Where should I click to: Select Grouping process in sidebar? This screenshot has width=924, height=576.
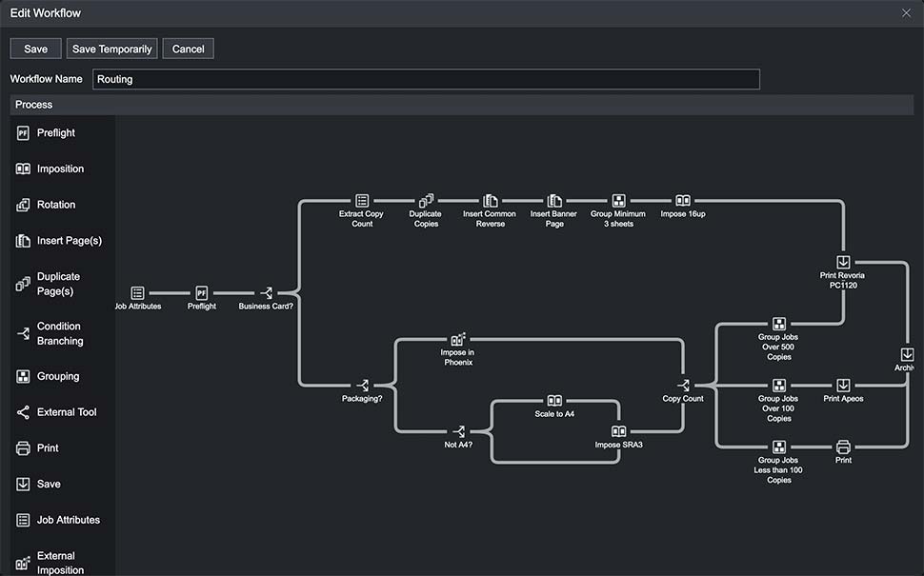(x=48, y=376)
